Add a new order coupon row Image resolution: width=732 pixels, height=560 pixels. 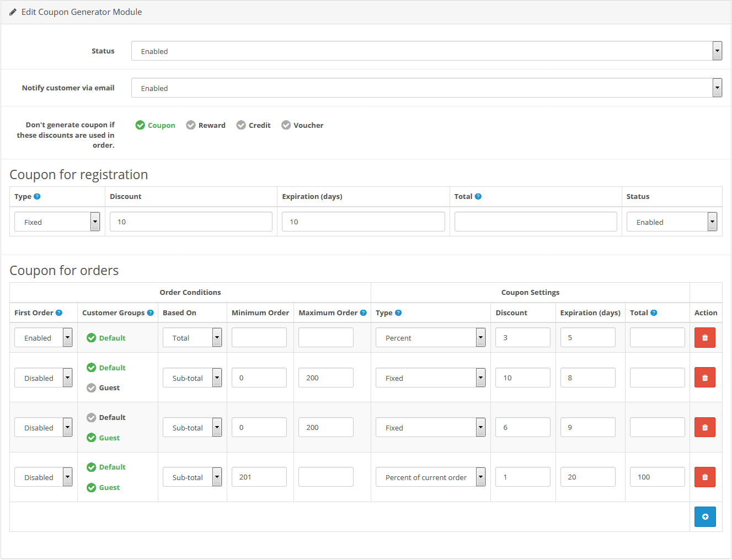point(705,516)
